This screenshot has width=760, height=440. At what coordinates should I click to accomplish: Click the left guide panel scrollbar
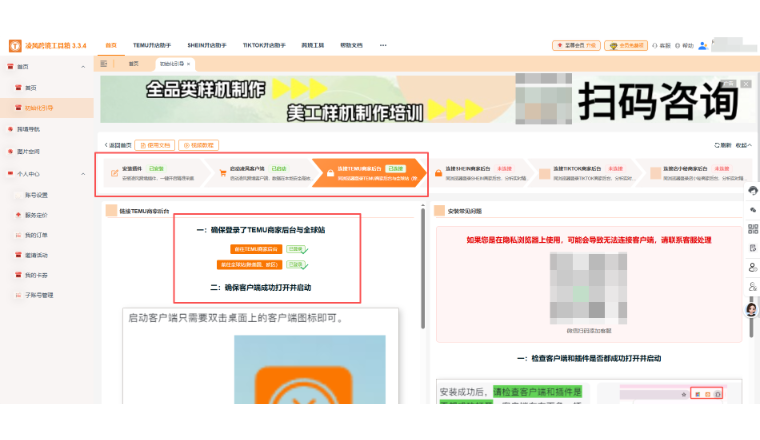[423, 268]
